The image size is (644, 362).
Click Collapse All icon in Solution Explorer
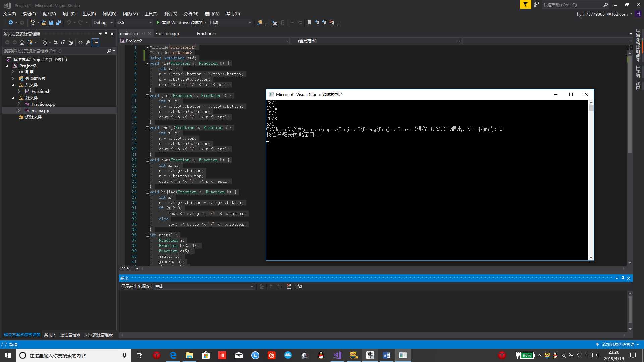pyautogui.click(x=63, y=42)
